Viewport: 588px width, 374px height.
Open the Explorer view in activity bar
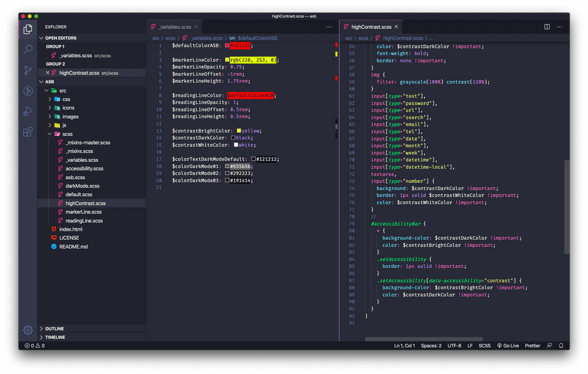coord(28,29)
